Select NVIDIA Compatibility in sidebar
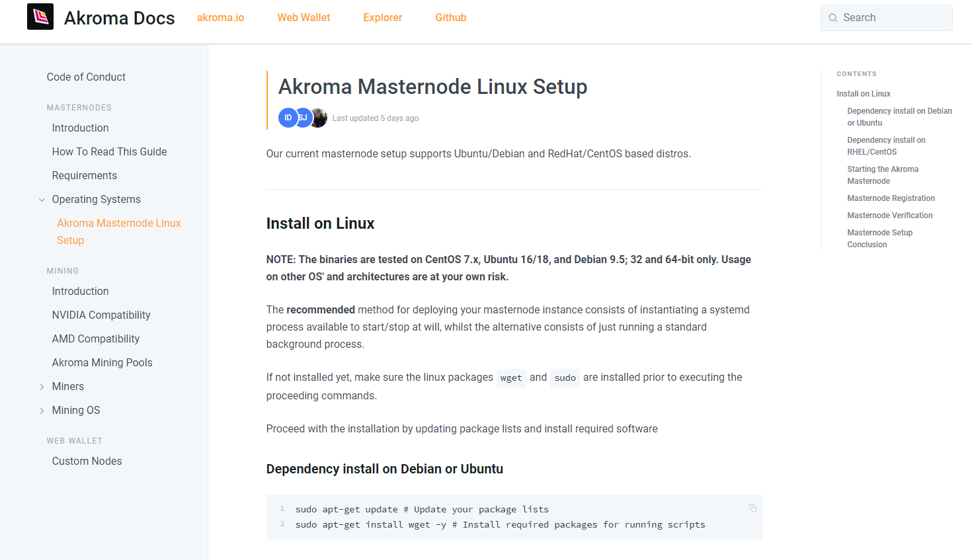The height and width of the screenshot is (560, 972). [101, 315]
